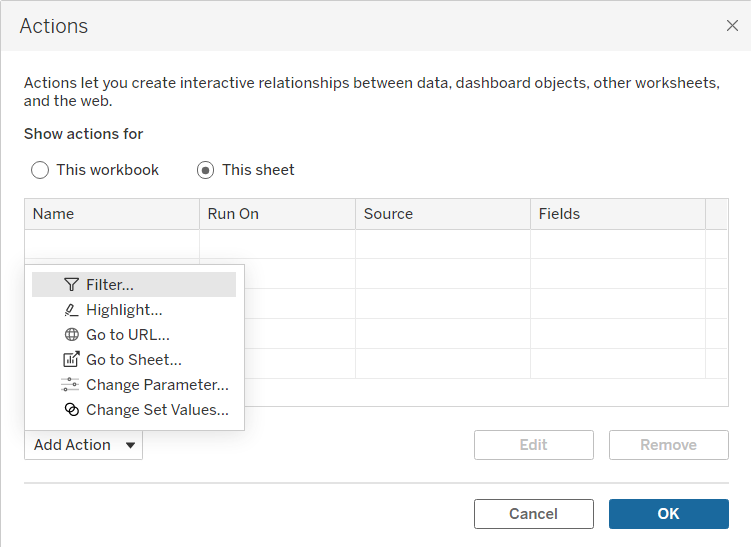Click the Change Set Values circles icon

click(71, 410)
